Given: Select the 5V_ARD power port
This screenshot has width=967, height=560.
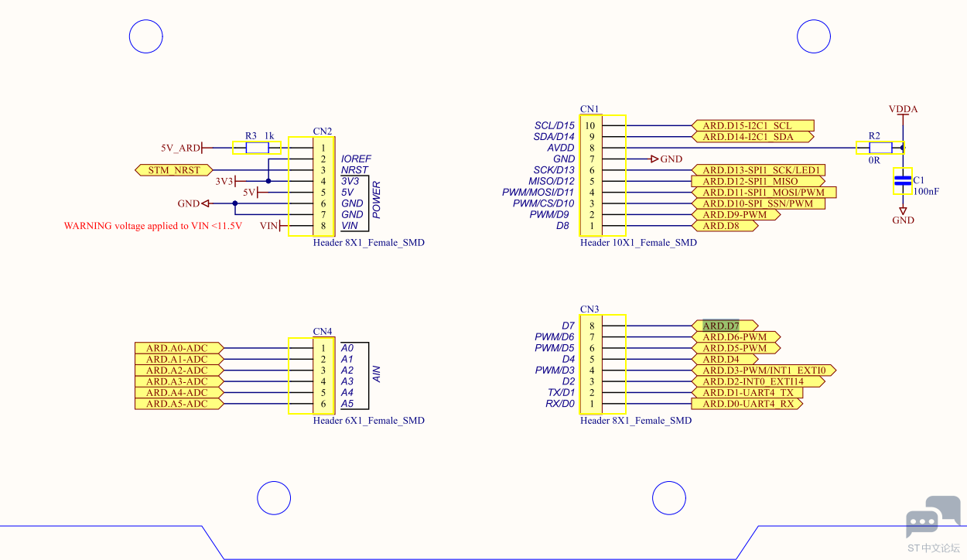Looking at the screenshot, I should click(x=181, y=148).
